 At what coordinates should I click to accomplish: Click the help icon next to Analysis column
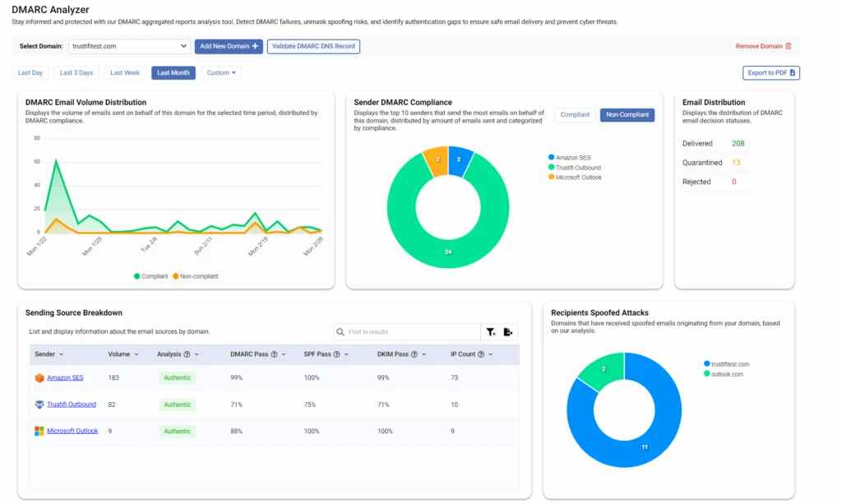(187, 354)
